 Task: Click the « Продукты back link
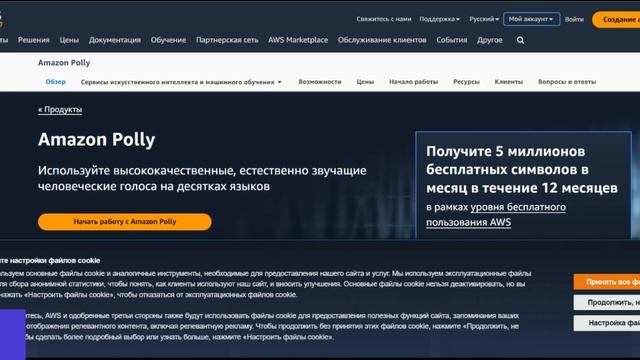click(60, 109)
